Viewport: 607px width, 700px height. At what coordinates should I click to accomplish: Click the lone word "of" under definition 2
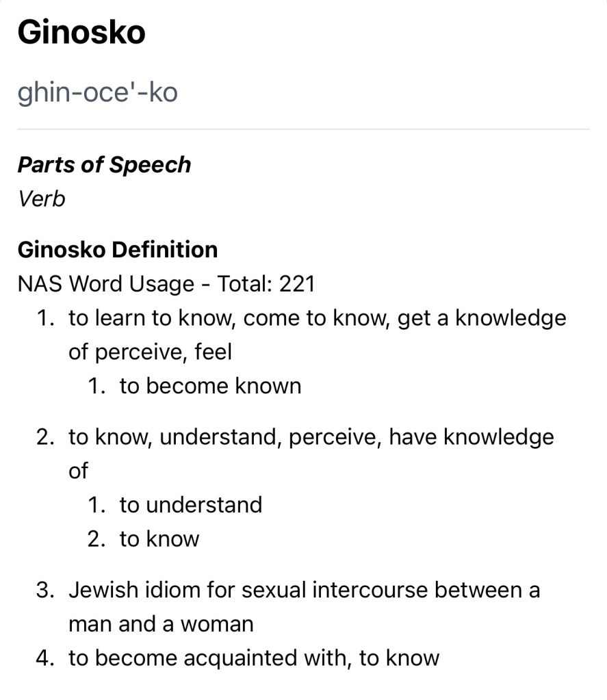coord(78,471)
